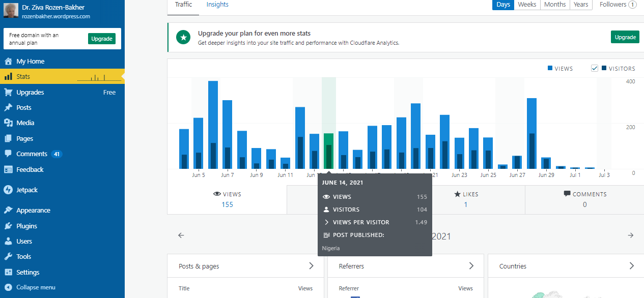Open the Appearance menu item

pyautogui.click(x=62, y=210)
